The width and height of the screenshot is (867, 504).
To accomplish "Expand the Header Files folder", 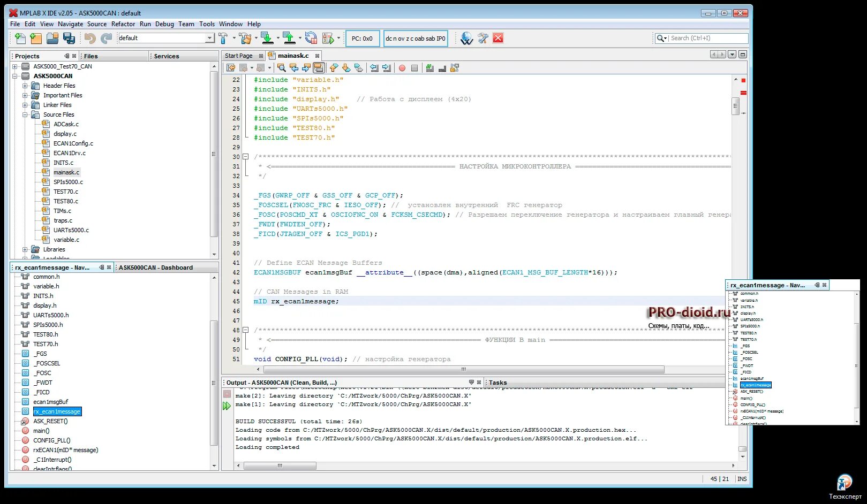I will [25, 86].
